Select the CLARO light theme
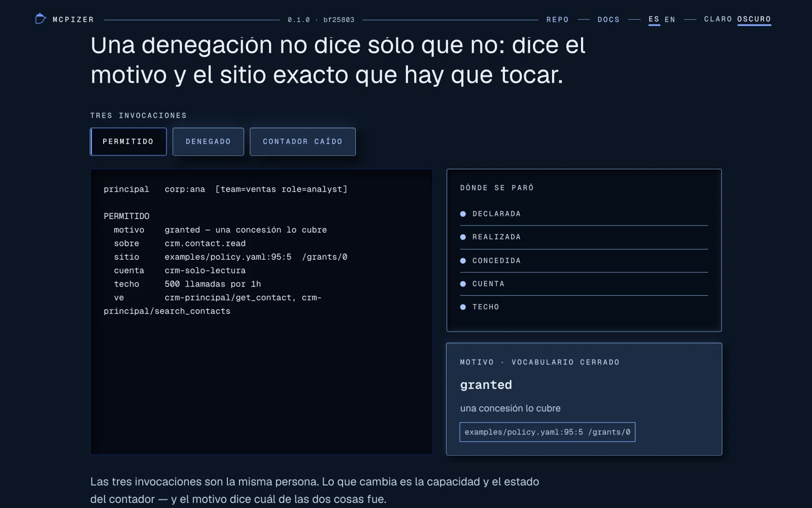Image resolution: width=812 pixels, height=508 pixels. (718, 19)
